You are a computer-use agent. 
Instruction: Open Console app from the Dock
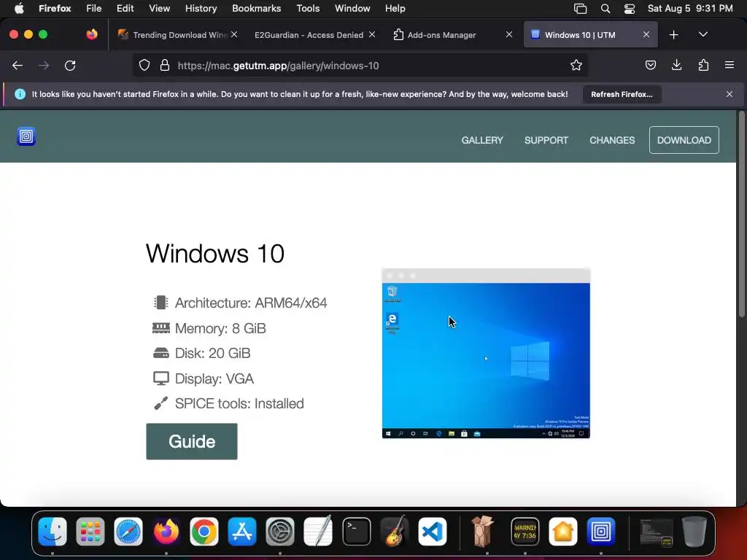pos(525,532)
